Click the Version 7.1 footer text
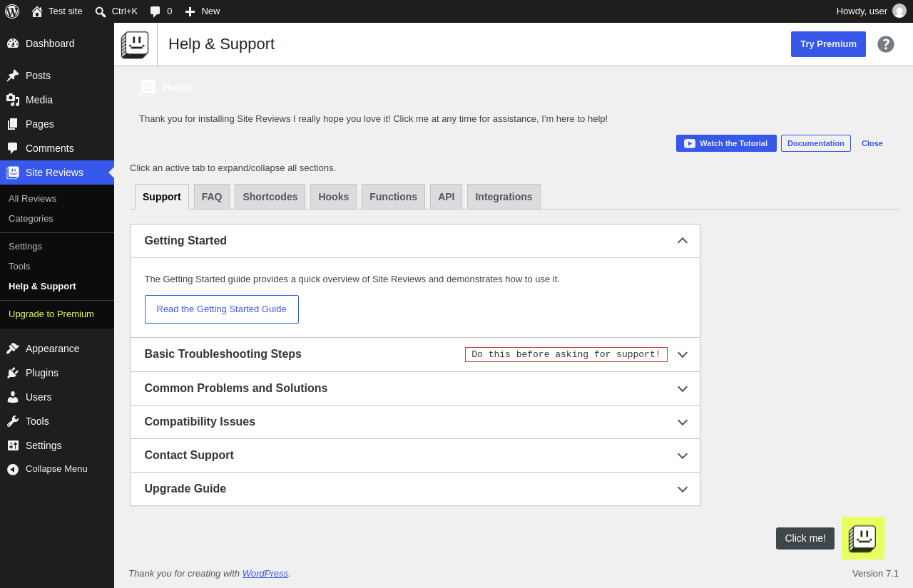This screenshot has height=588, width=913. [875, 573]
